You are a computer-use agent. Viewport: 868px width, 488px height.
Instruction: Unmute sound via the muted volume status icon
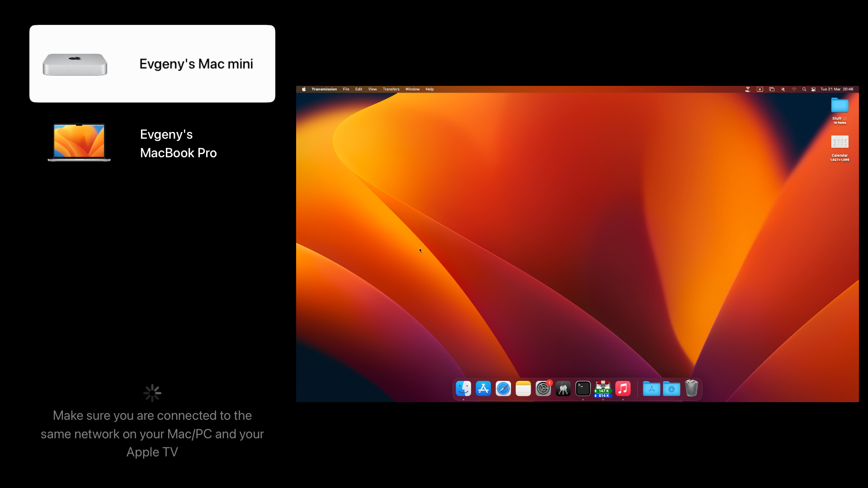click(783, 89)
